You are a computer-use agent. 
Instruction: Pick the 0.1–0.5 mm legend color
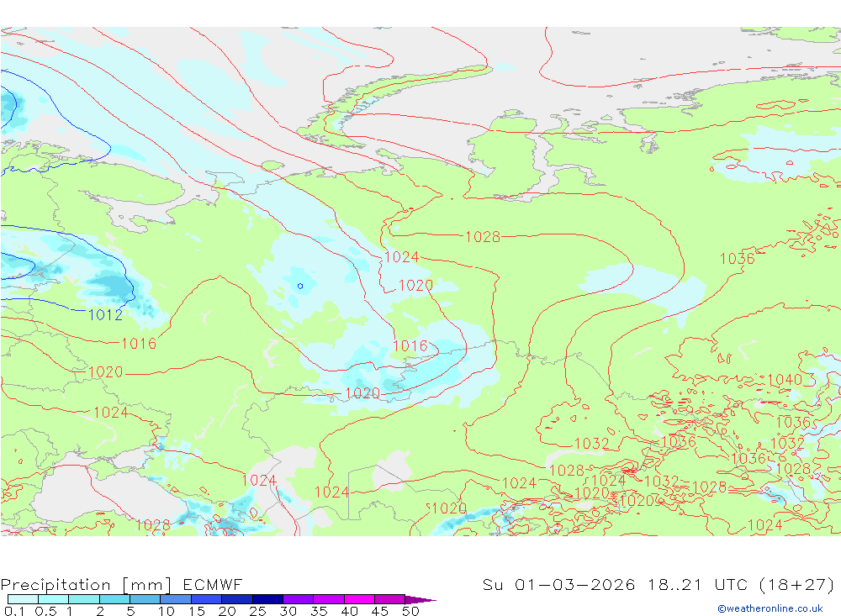[23, 599]
